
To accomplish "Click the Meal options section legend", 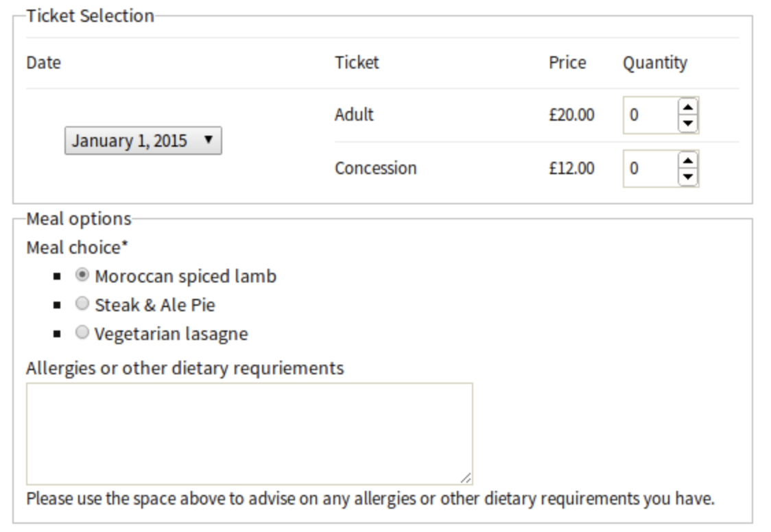I will (78, 219).
